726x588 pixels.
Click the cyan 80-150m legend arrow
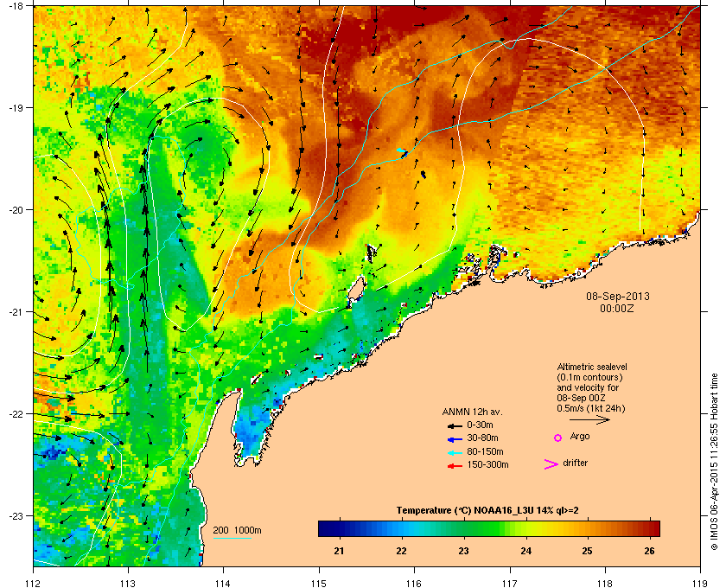pos(455,453)
